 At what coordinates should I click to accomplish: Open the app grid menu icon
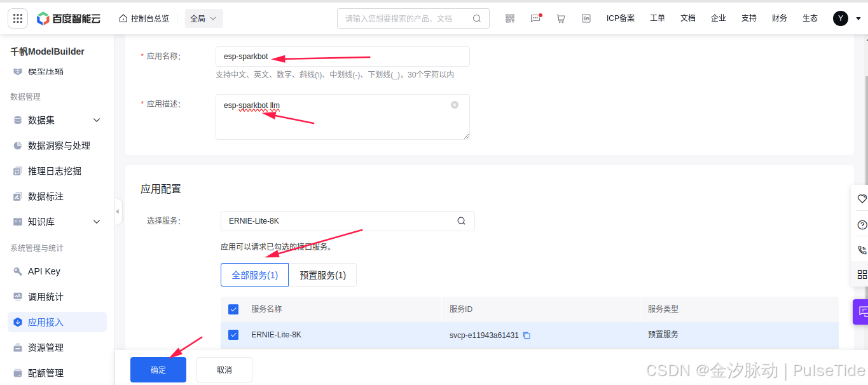pyautogui.click(x=18, y=18)
